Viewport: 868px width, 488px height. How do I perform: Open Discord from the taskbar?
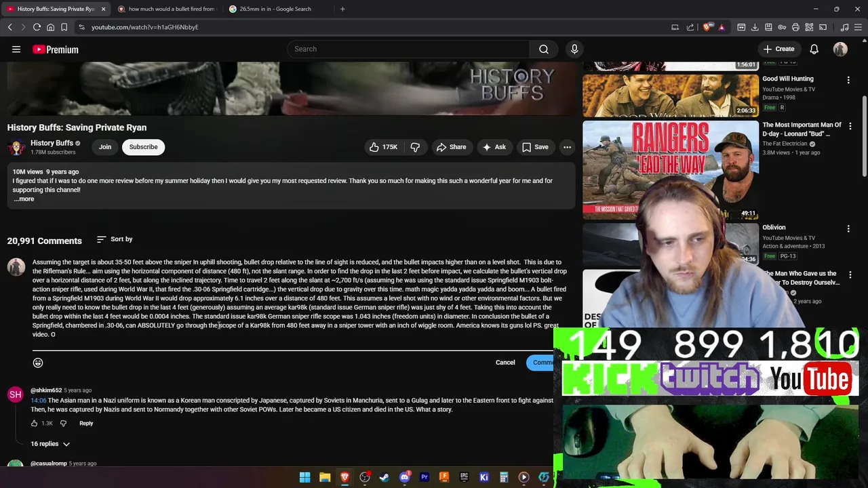pyautogui.click(x=405, y=477)
